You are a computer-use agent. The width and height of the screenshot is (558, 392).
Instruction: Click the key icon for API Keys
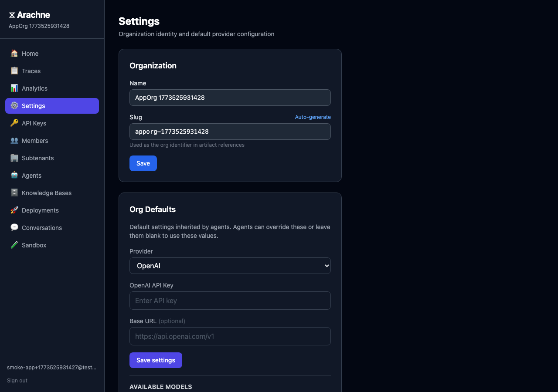click(x=14, y=123)
